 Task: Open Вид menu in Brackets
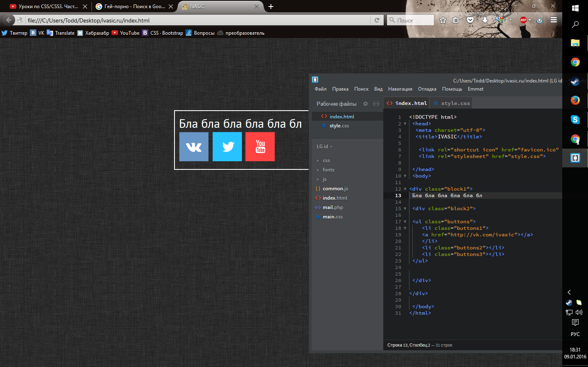[378, 89]
